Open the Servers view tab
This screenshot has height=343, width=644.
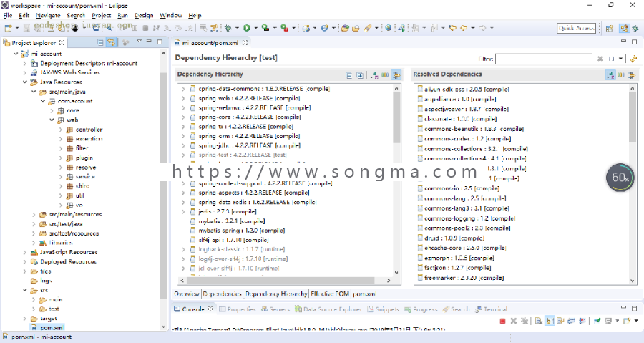point(275,309)
